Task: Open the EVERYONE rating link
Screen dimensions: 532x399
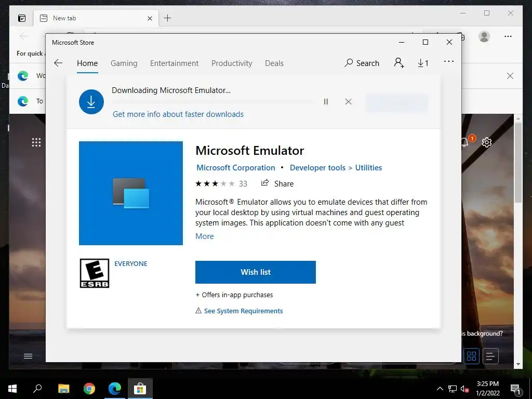Action: (130, 263)
